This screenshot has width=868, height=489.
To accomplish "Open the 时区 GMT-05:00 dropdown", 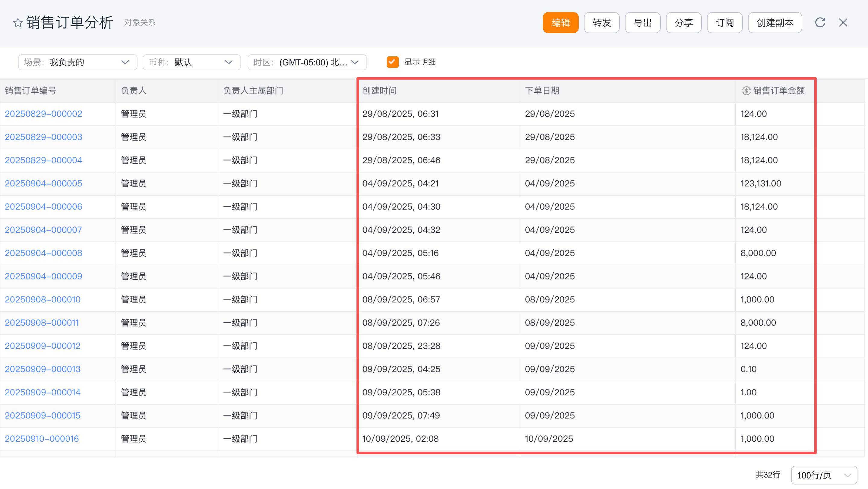I will (x=307, y=62).
